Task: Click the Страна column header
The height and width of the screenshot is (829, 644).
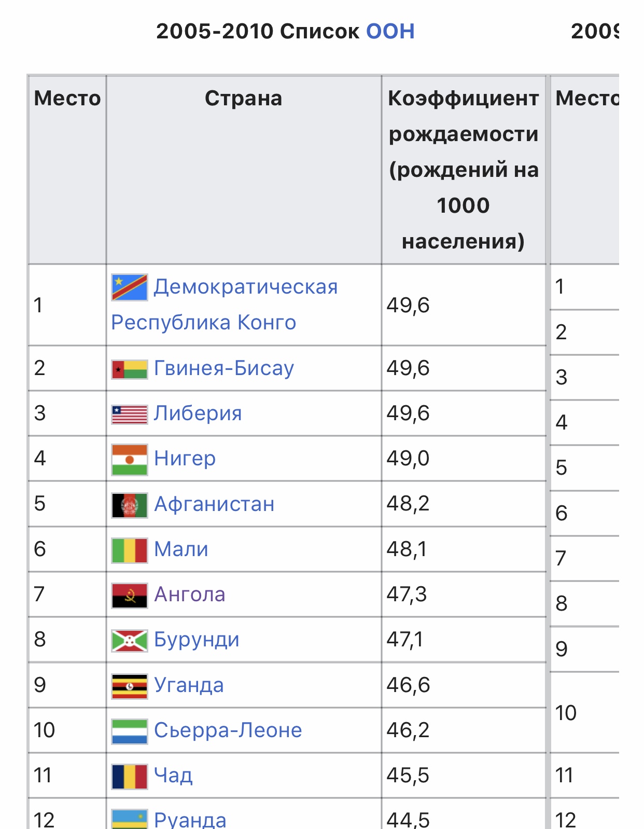Action: click(243, 99)
